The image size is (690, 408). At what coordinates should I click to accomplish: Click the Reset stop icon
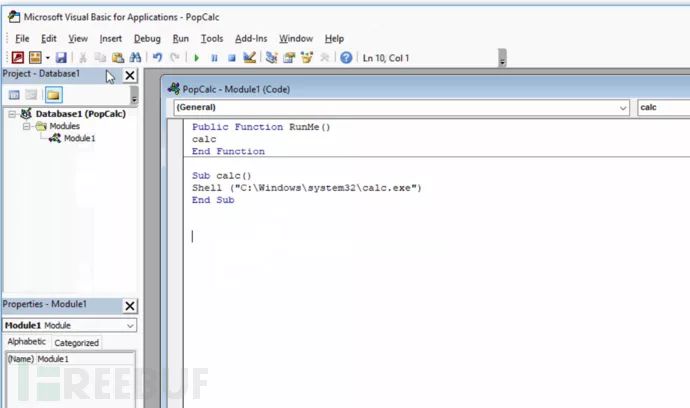coord(232,58)
